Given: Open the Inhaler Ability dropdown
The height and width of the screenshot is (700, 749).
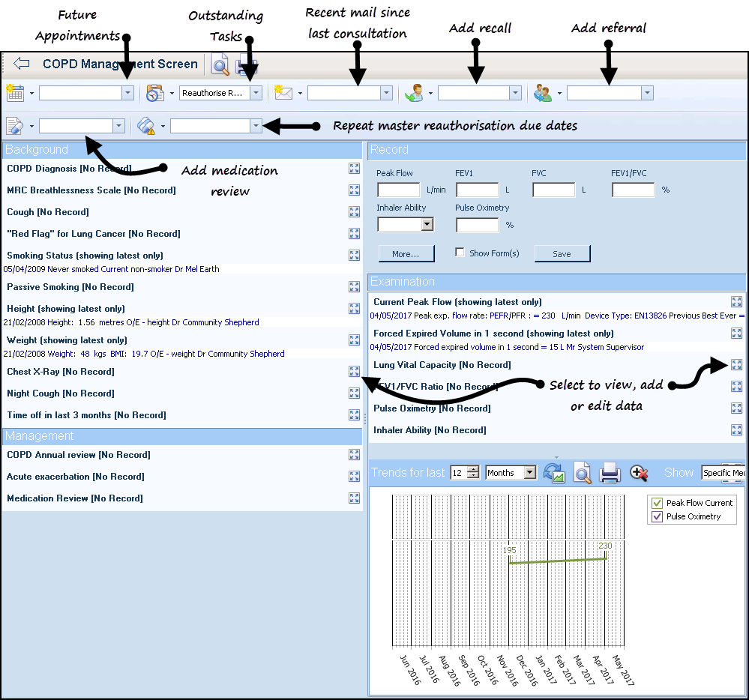Looking at the screenshot, I should (x=427, y=224).
